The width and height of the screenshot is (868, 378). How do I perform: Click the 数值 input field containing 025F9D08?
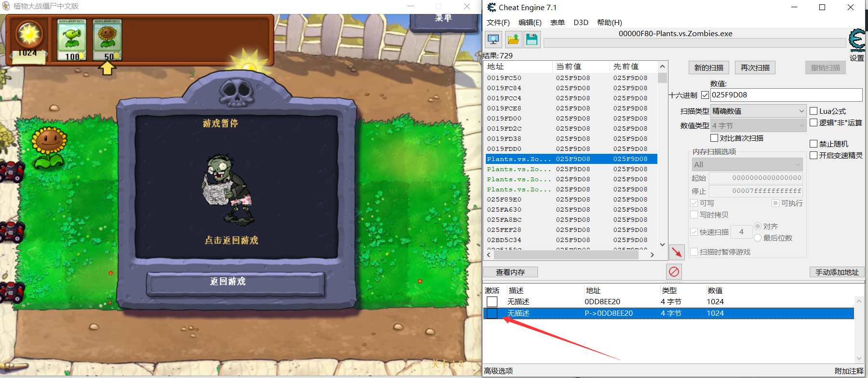[x=786, y=95]
